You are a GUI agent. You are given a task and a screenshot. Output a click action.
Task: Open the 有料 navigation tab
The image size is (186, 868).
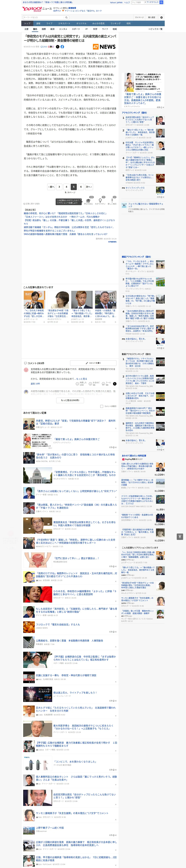pos(128,24)
